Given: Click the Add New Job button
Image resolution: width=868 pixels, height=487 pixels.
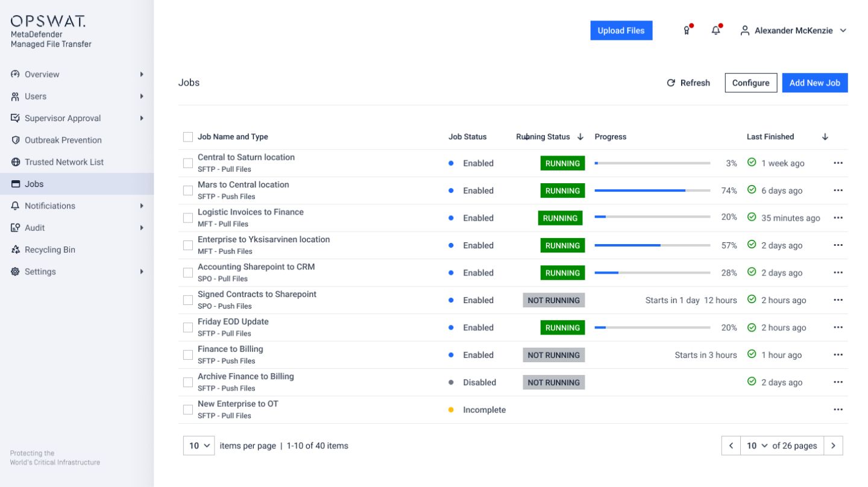Looking at the screenshot, I should (815, 83).
